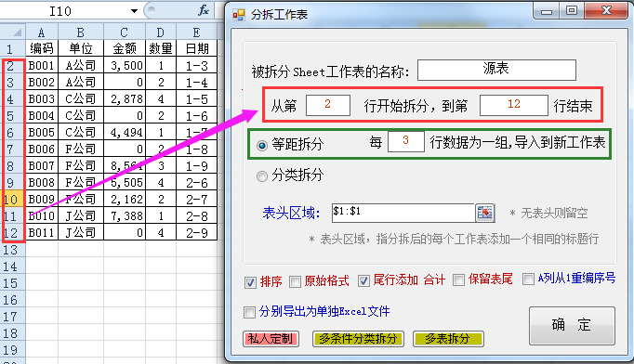
Task: Check 分别导出为单独Excel文件 option
Action: click(249, 312)
